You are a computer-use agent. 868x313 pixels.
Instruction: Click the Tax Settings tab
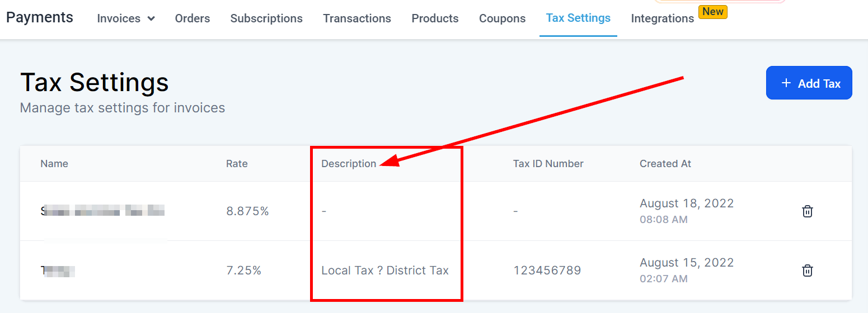point(578,18)
